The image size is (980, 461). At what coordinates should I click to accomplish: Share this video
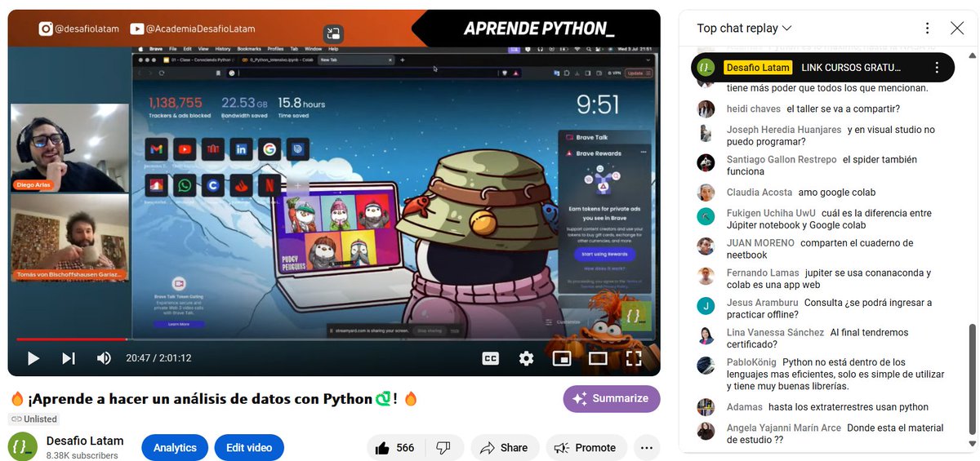pyautogui.click(x=504, y=448)
